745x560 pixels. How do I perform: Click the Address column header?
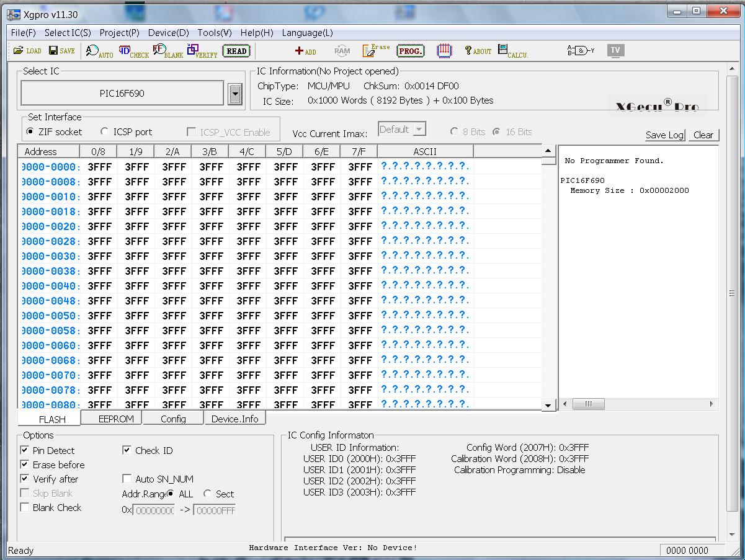pos(49,151)
